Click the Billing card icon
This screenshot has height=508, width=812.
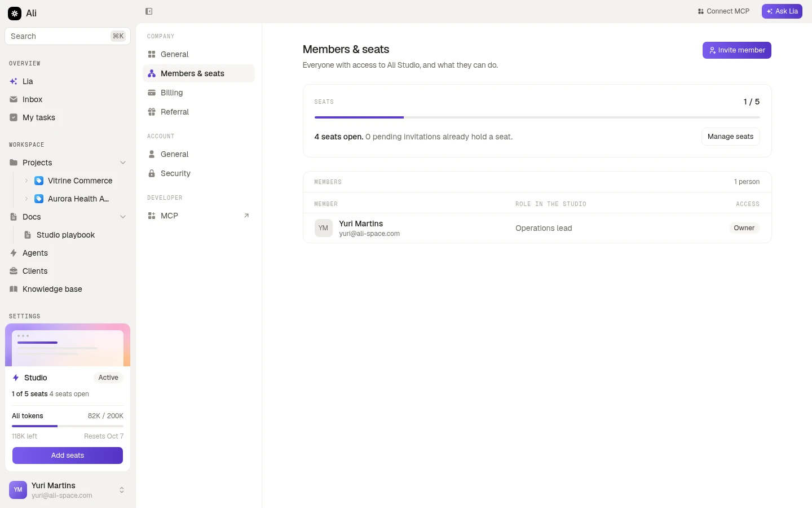[152, 93]
